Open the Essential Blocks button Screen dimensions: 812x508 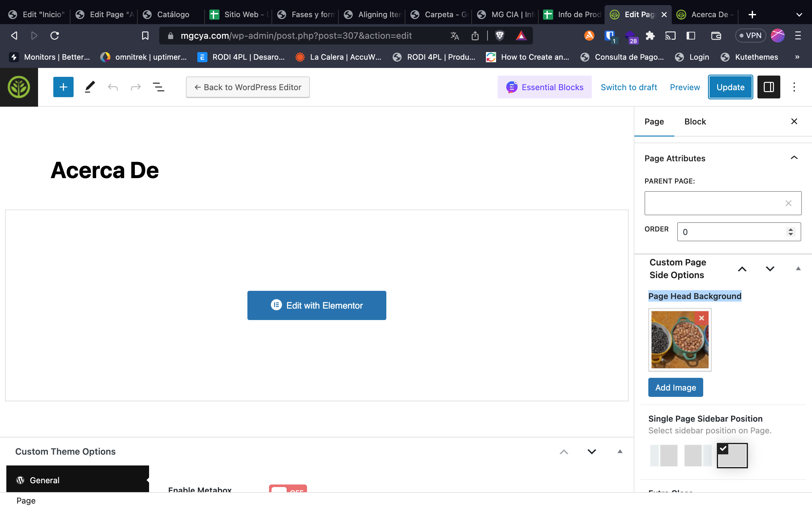click(544, 87)
